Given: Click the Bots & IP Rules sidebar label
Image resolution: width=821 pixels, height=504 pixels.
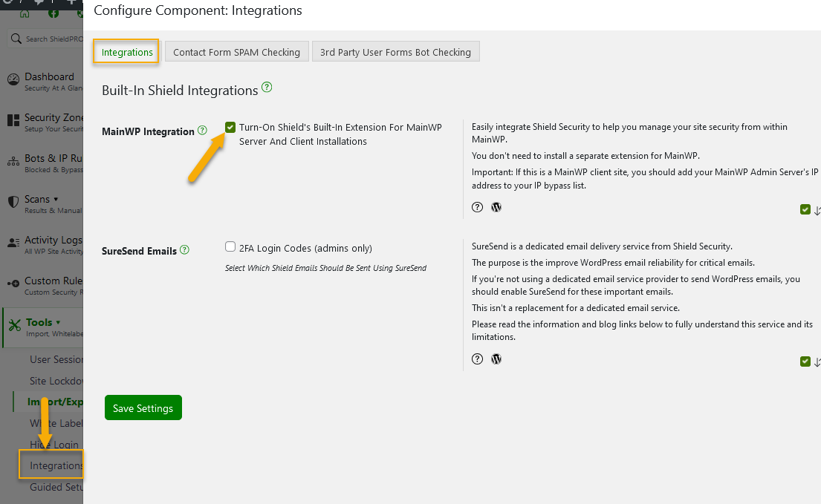Looking at the screenshot, I should pos(53,158).
